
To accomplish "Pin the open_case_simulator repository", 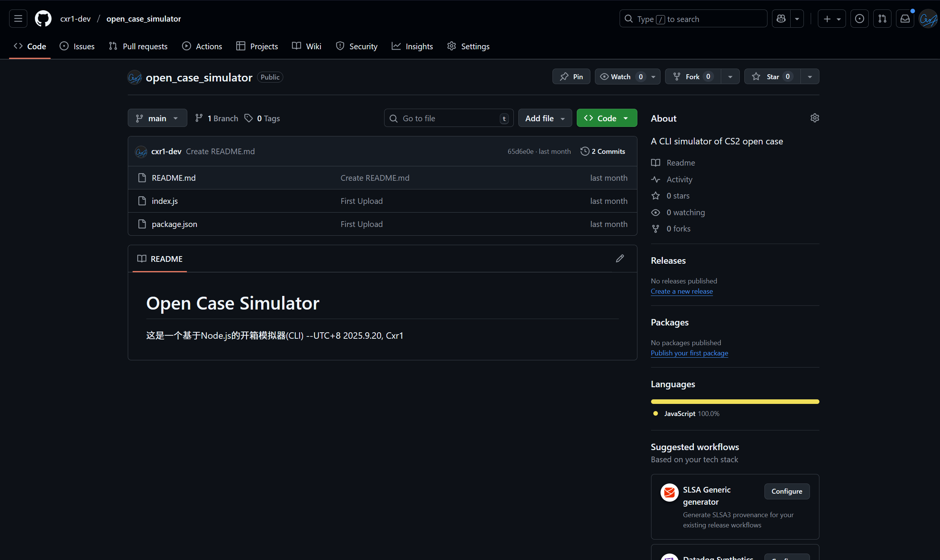I will pyautogui.click(x=571, y=77).
